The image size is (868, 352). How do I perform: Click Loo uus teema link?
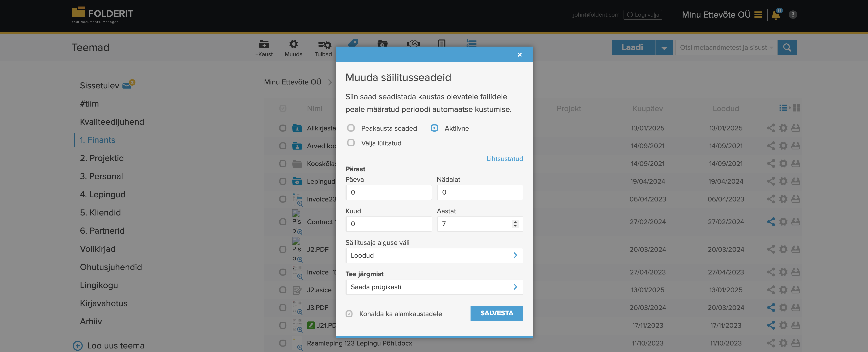pyautogui.click(x=116, y=346)
